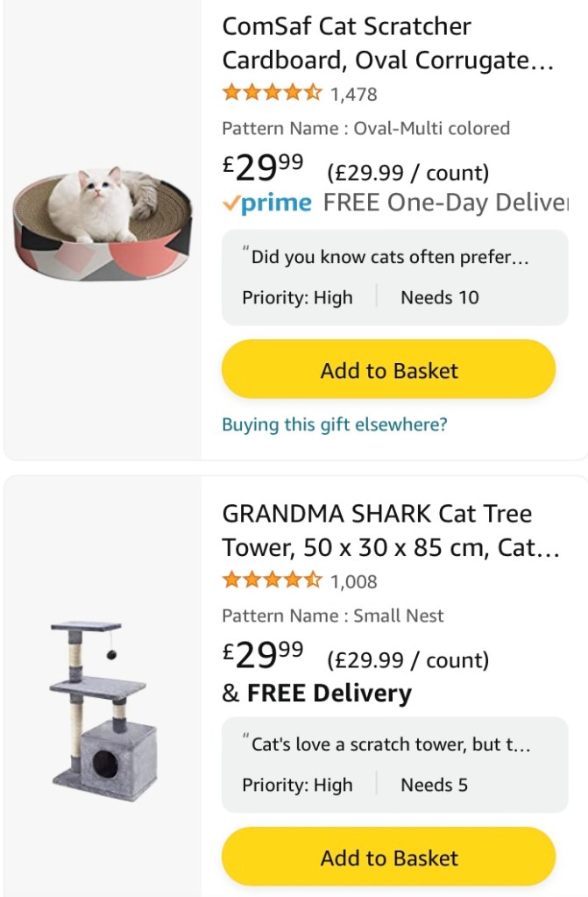Add the GRANDMA SHARK Cat Tree to basket
This screenshot has width=588, height=897.
click(388, 858)
